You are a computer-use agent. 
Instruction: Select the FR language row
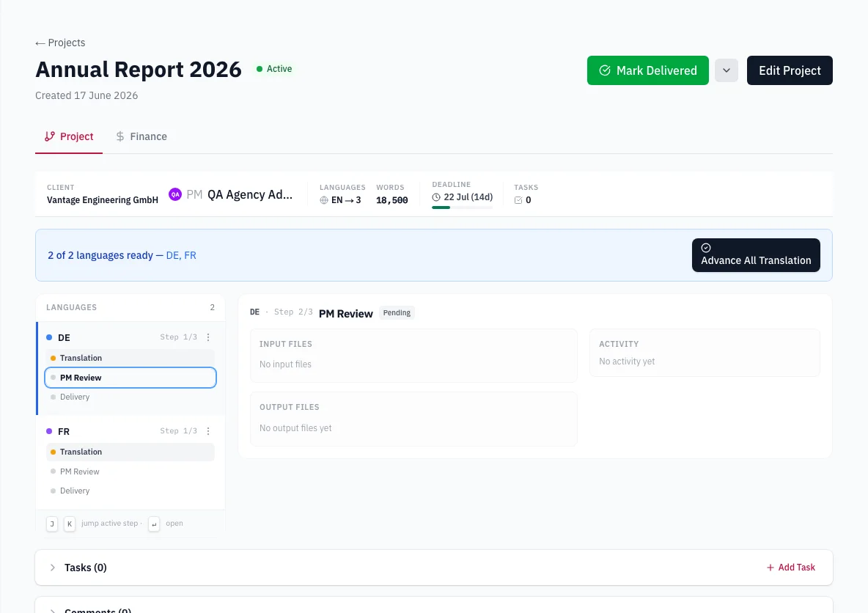click(122, 431)
